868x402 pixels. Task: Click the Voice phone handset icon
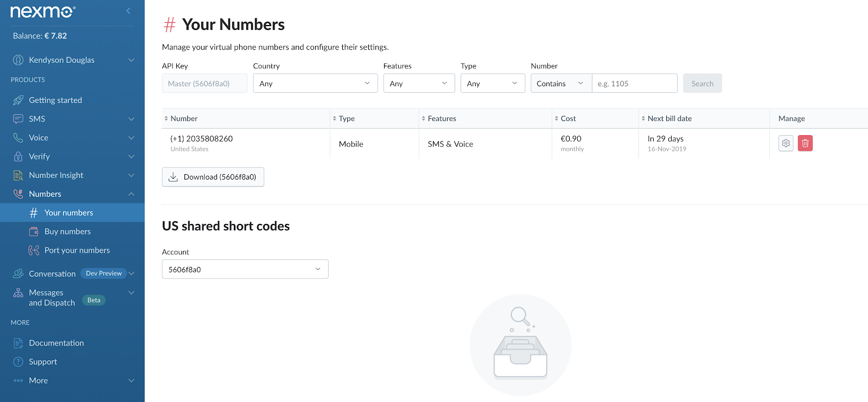pos(18,138)
